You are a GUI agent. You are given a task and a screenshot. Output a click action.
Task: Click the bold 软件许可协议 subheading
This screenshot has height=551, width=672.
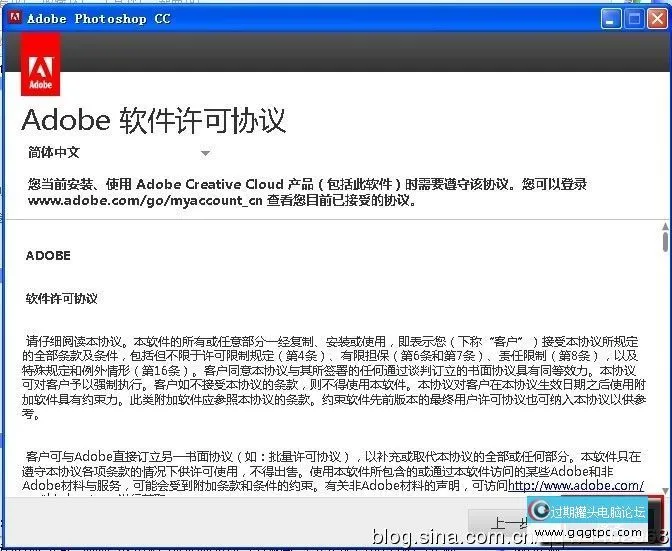pyautogui.click(x=62, y=298)
